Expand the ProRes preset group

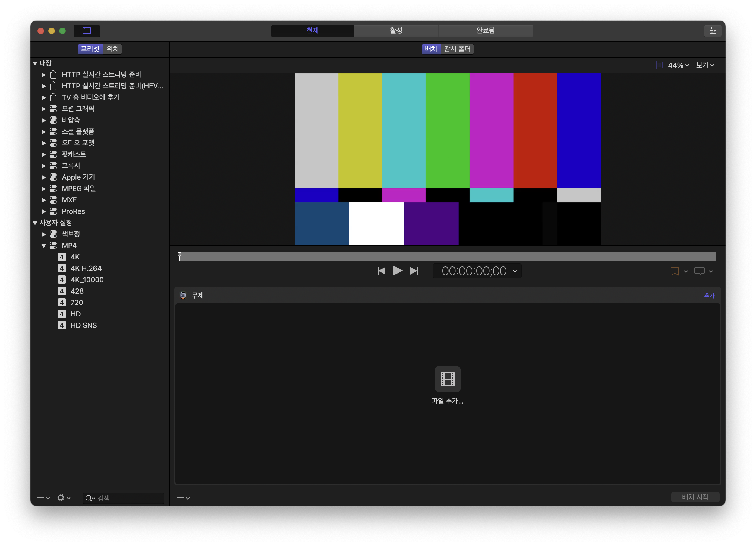(44, 212)
